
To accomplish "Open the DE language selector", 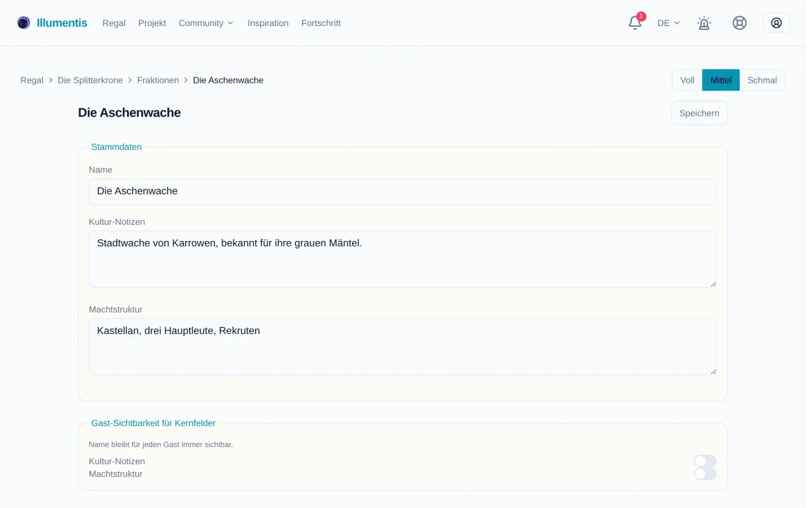I will pos(668,23).
